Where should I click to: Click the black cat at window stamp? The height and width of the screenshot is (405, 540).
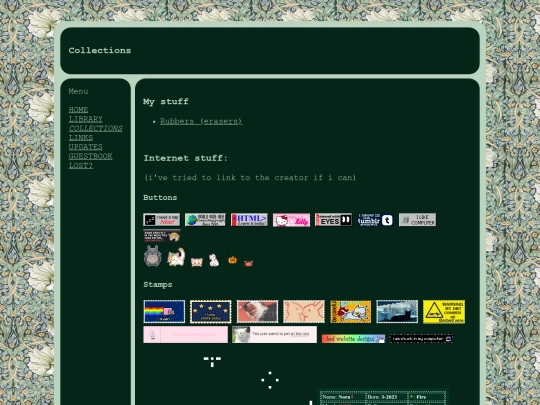(x=397, y=312)
